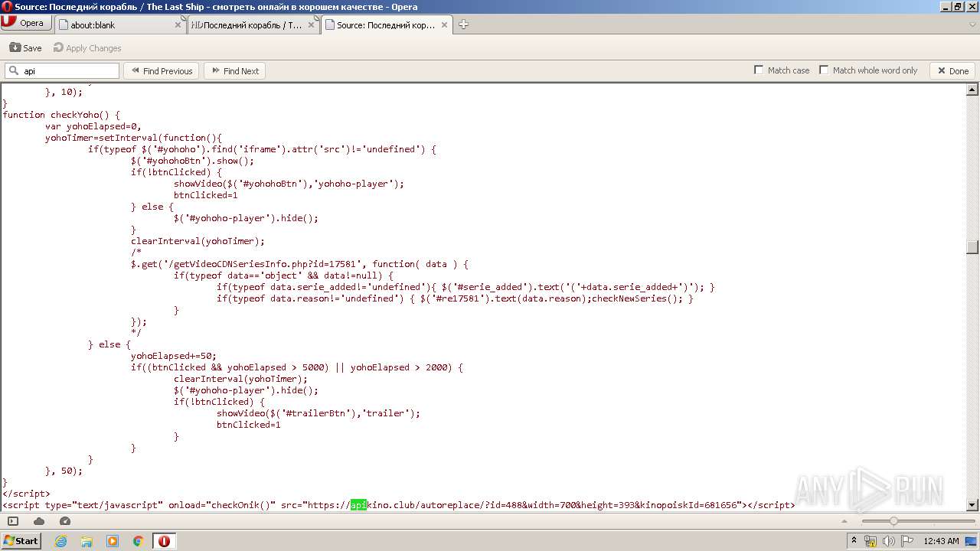Enable Match case checkbox
The width and height of the screenshot is (980, 551).
pos(759,70)
